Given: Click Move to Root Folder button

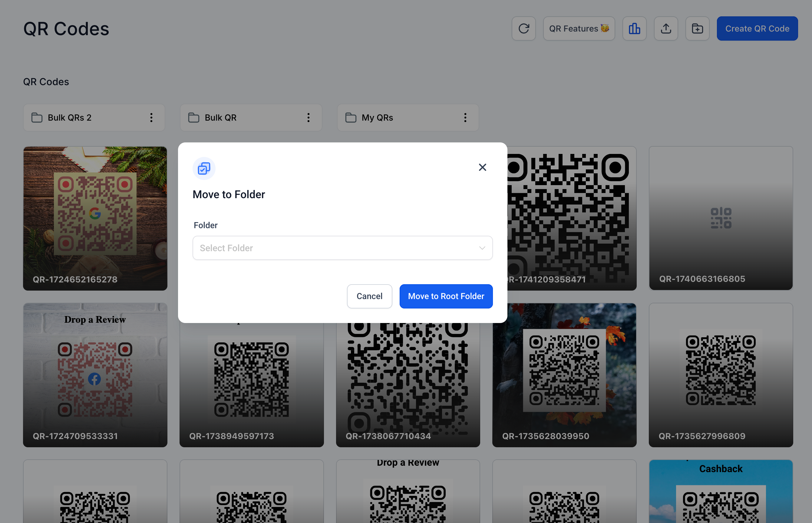Looking at the screenshot, I should pyautogui.click(x=446, y=296).
